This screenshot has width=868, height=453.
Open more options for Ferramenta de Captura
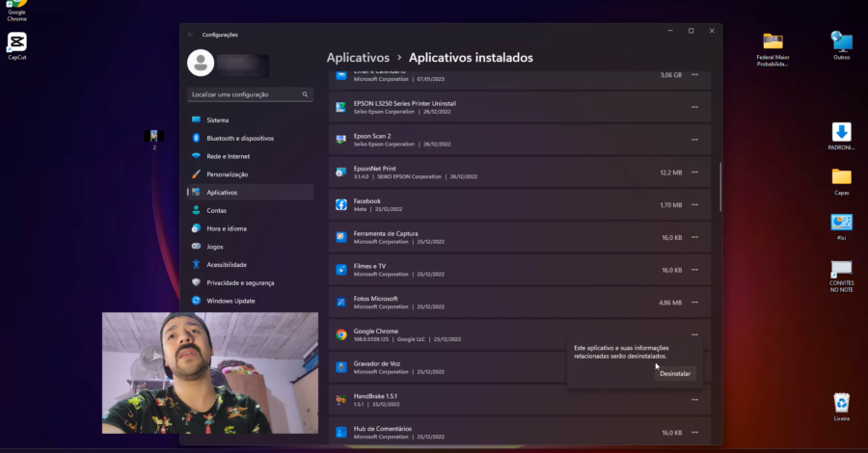tap(694, 238)
